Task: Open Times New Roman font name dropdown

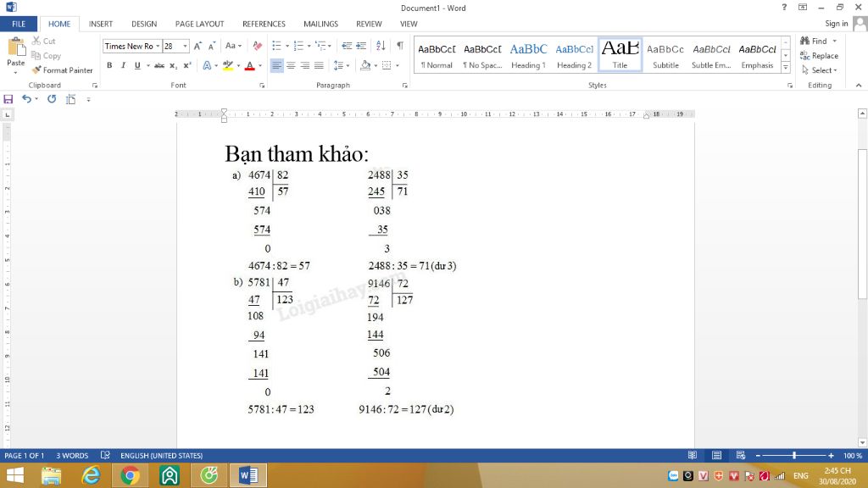Action: [158, 46]
